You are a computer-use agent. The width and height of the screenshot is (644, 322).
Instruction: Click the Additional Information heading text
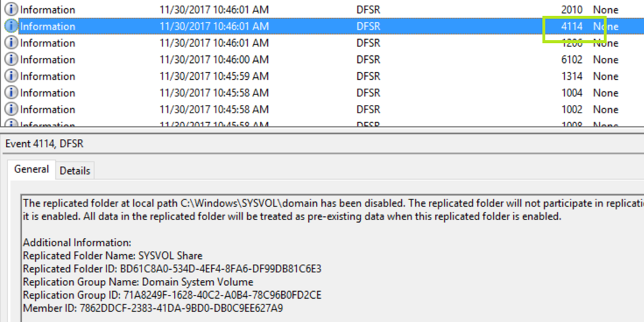pyautogui.click(x=77, y=243)
